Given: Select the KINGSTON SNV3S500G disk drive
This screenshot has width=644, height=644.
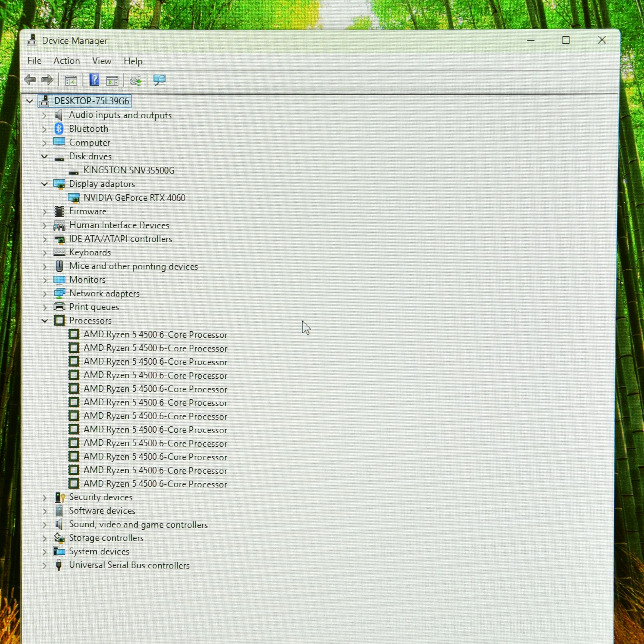Looking at the screenshot, I should point(129,170).
